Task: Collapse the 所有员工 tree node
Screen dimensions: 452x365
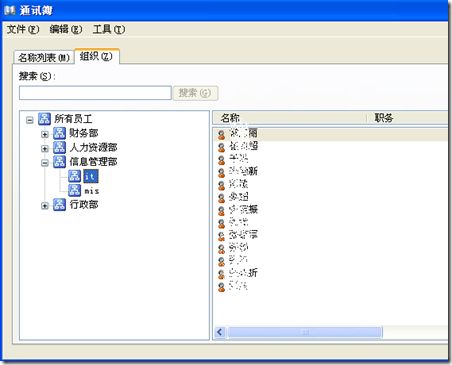Action: coord(30,120)
